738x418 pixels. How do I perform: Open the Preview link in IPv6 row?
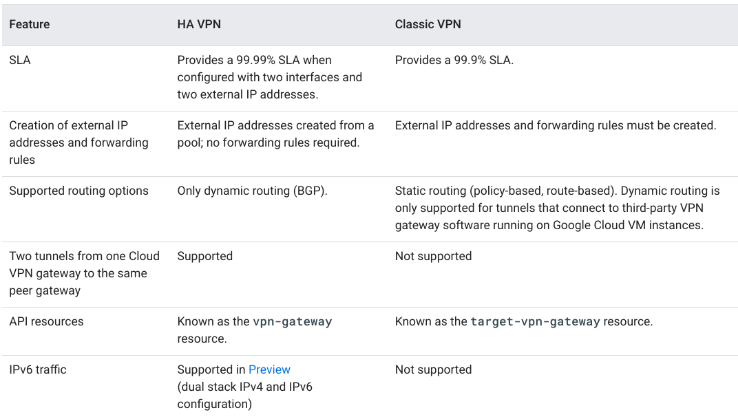269,370
